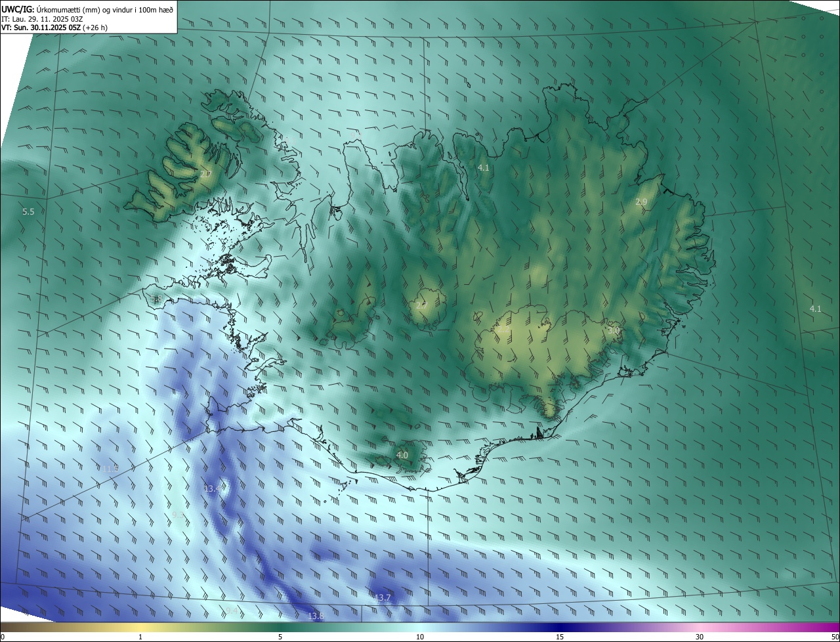
Task: Click the 13.7 value label on map
Action: 383,597
